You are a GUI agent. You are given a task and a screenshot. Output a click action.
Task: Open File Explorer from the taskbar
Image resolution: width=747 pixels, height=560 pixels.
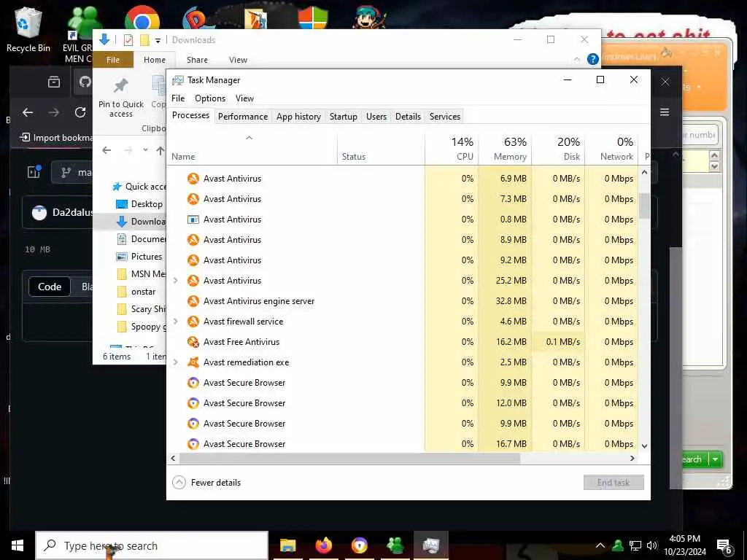pos(287,545)
